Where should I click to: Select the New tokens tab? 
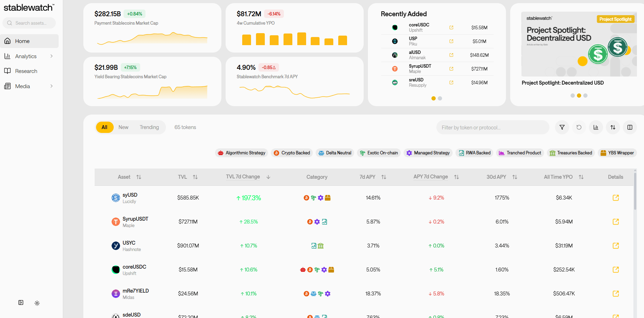click(124, 127)
